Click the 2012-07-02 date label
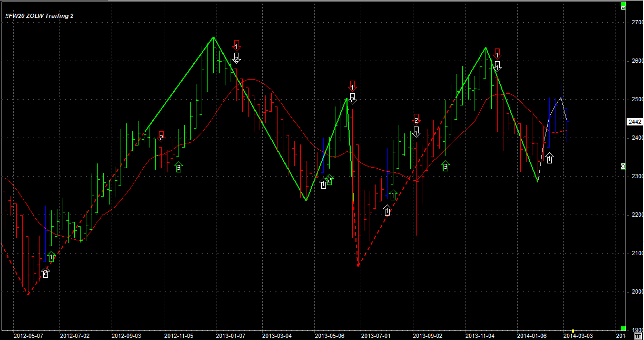This screenshot has width=644, height=340. tap(75, 335)
